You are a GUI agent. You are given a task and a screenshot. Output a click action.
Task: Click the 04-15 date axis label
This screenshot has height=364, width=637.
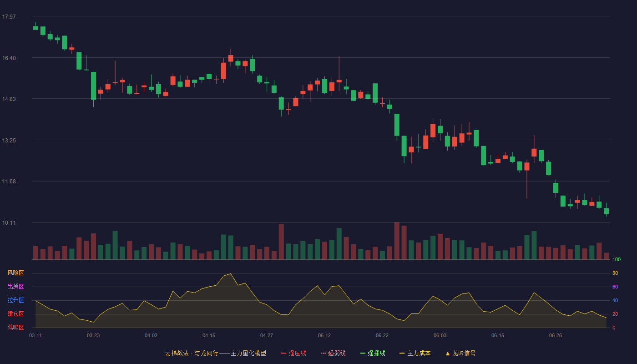click(209, 335)
